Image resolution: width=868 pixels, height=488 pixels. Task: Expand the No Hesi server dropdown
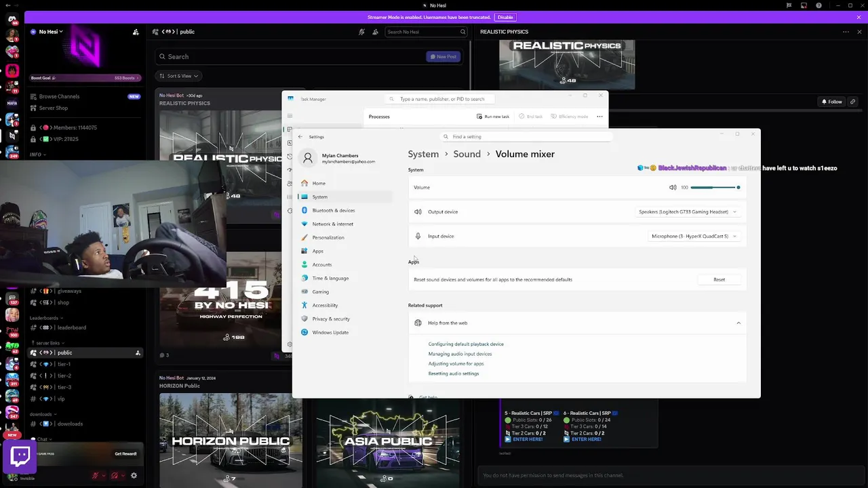[x=51, y=32]
